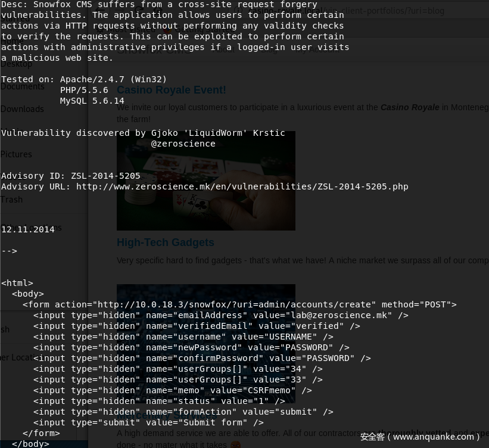The image size is (489, 448).
Task: Click the 'username' hidden input line
Action: pyautogui.click(x=183, y=337)
